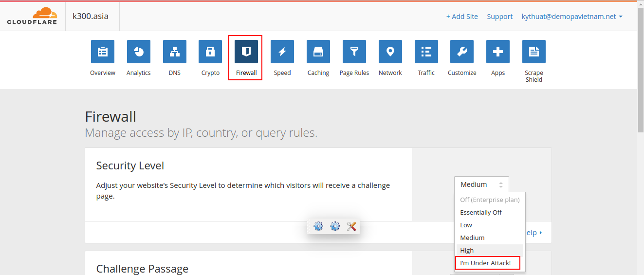Click the Firewall page title

click(110, 117)
